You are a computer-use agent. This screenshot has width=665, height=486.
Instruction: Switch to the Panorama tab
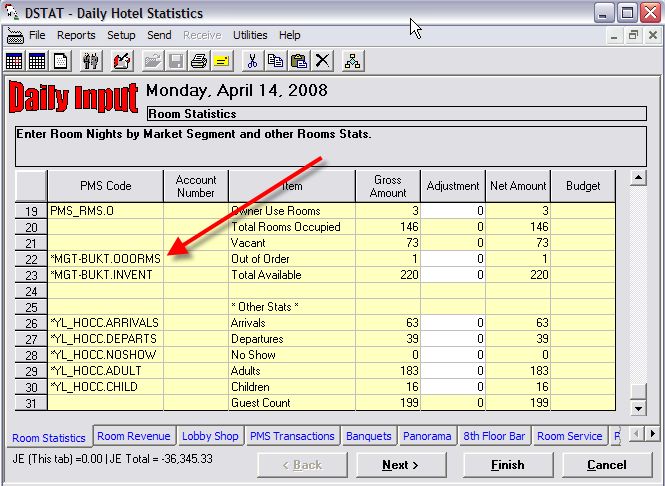(427, 436)
